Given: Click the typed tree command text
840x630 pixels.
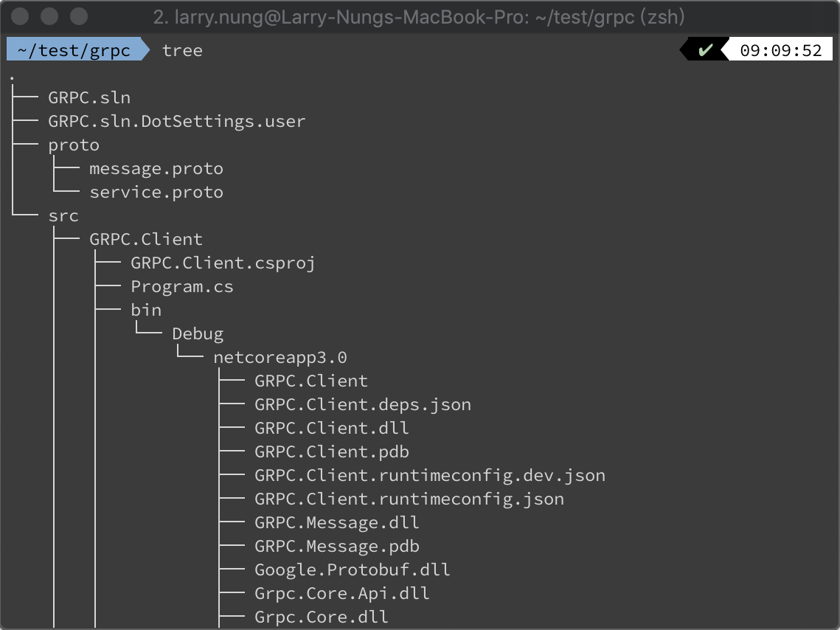Looking at the screenshot, I should 183,50.
